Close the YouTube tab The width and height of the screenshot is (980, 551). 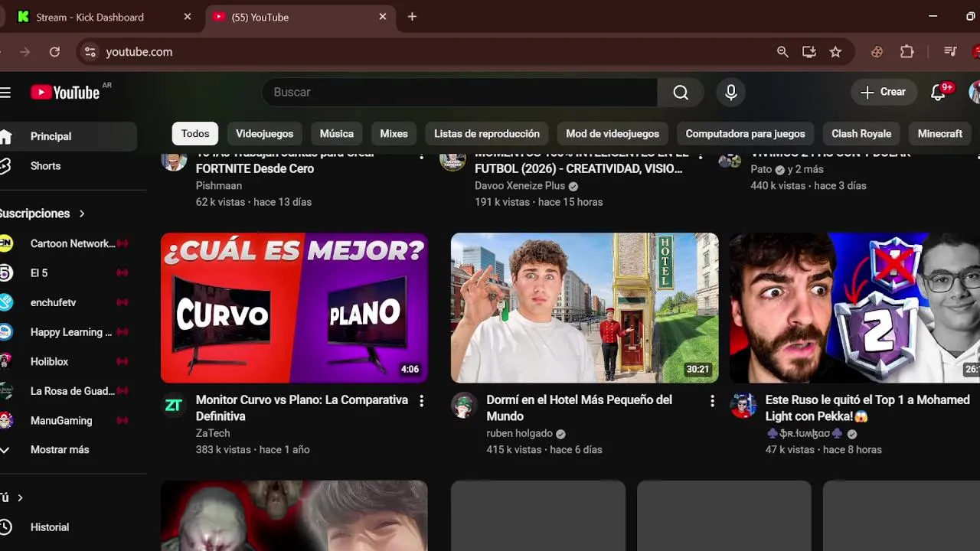[383, 17]
